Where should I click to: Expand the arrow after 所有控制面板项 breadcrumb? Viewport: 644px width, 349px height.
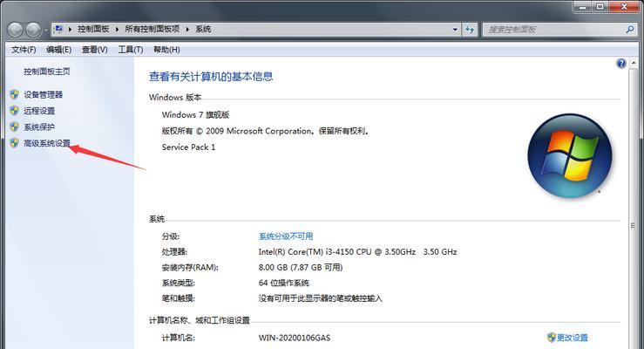[187, 29]
